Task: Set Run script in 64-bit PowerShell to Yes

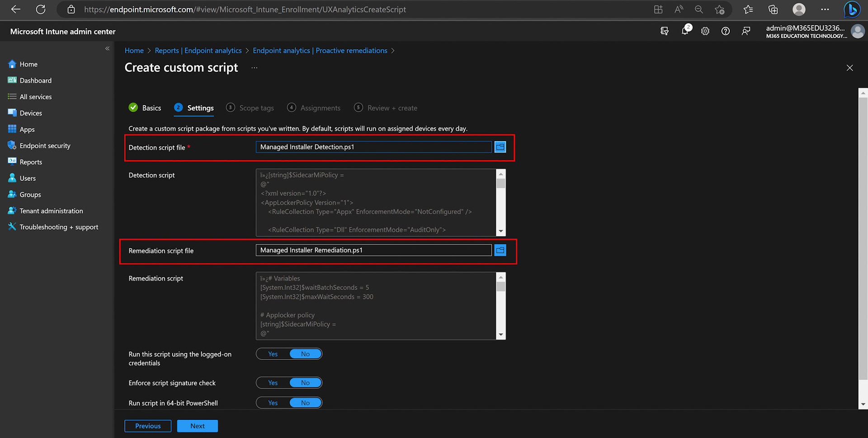Action: (x=273, y=403)
